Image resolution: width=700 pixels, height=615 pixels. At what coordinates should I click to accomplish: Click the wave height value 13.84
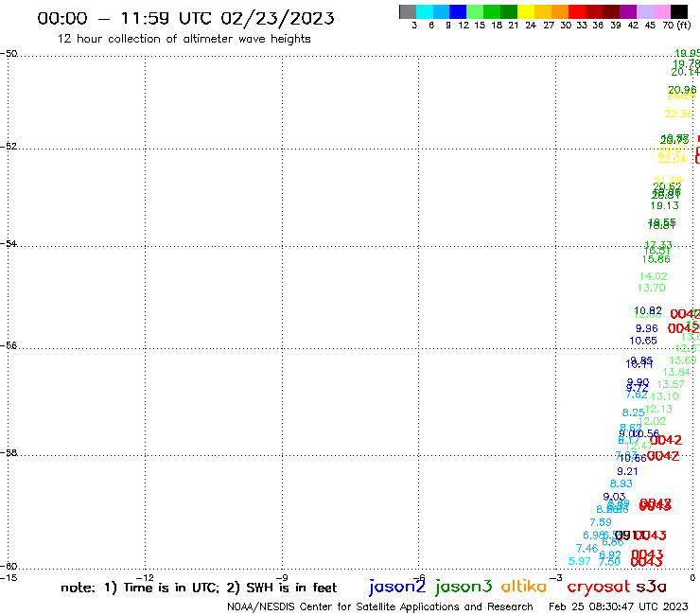pos(676,372)
